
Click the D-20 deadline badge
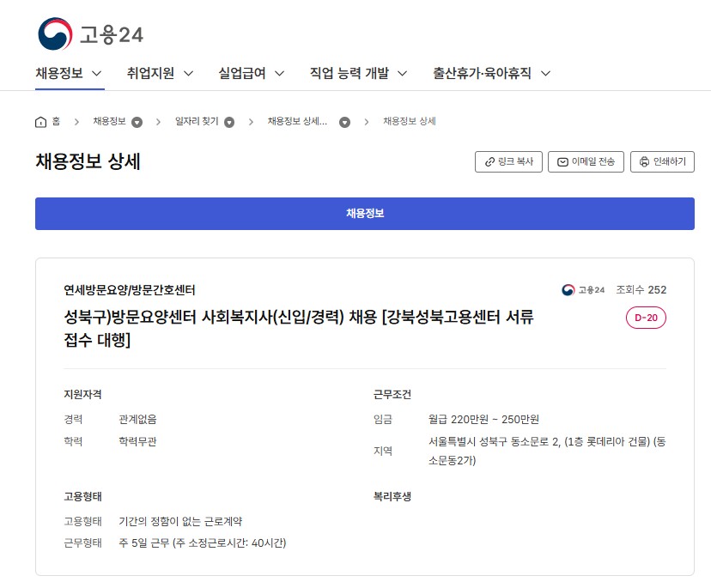[x=646, y=318]
